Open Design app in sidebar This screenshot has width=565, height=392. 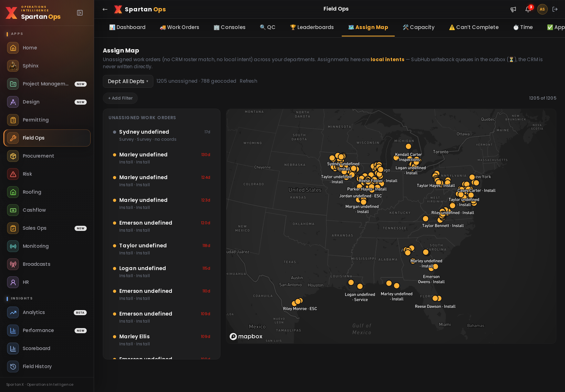coord(47,102)
